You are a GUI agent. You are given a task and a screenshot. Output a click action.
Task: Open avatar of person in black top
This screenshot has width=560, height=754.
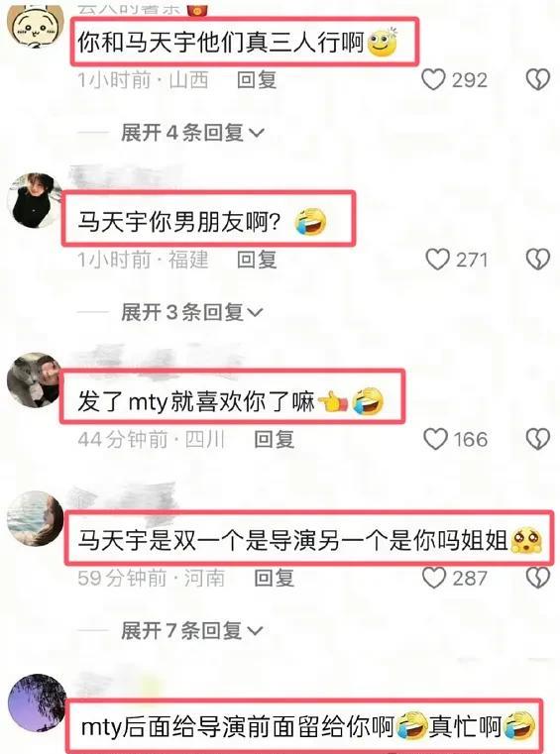point(35,200)
